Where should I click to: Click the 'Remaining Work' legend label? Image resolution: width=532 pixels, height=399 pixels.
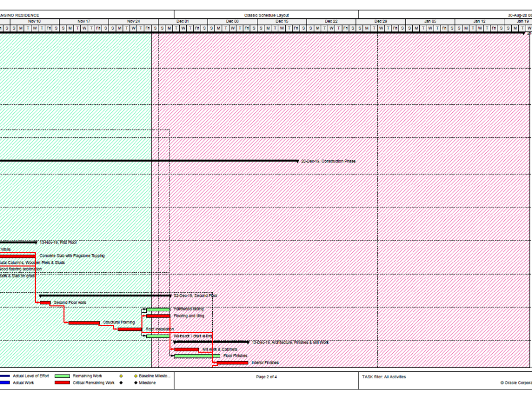click(x=88, y=376)
